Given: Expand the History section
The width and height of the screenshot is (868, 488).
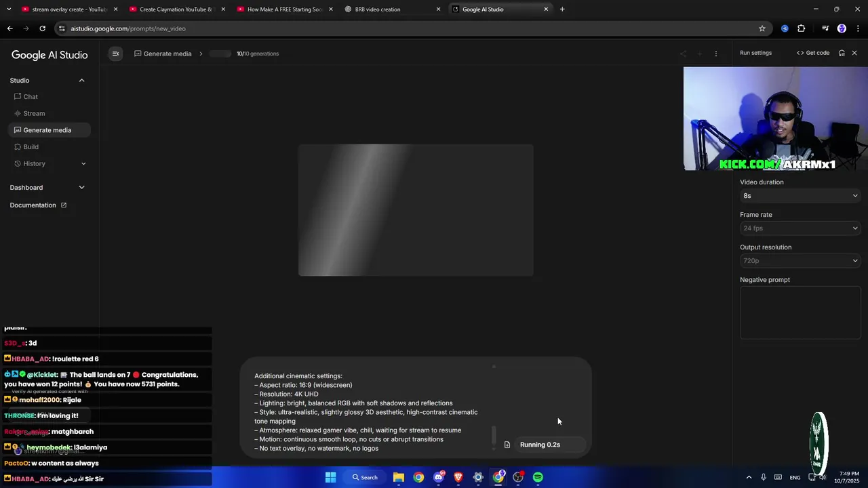Looking at the screenshot, I should (x=50, y=163).
